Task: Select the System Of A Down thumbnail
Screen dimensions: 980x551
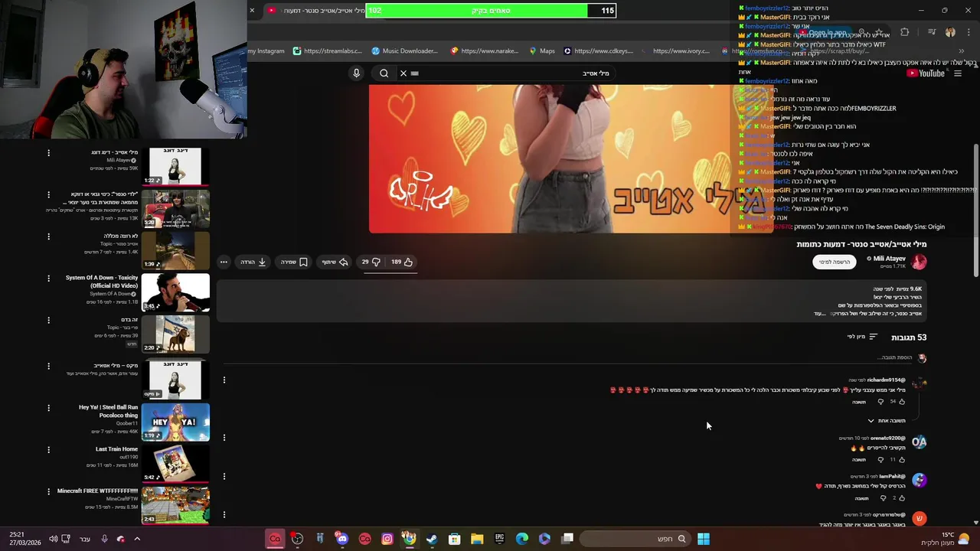Action: 175,292
